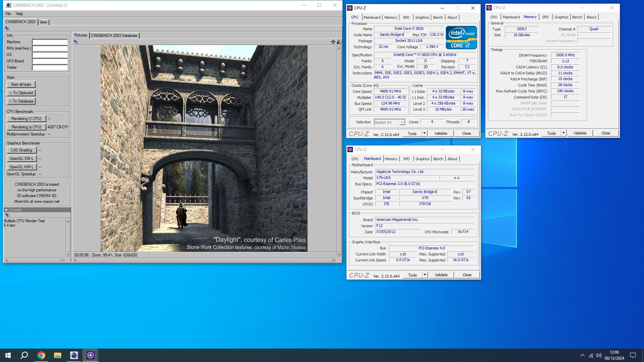Click the Tools button in the Mainboard window
This screenshot has height=362, width=644.
412,275
